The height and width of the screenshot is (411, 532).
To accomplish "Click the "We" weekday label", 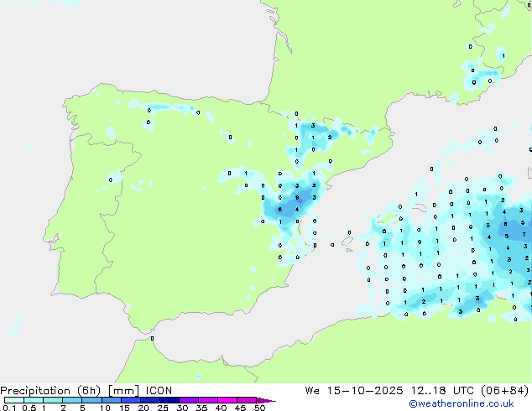I will pos(312,391).
